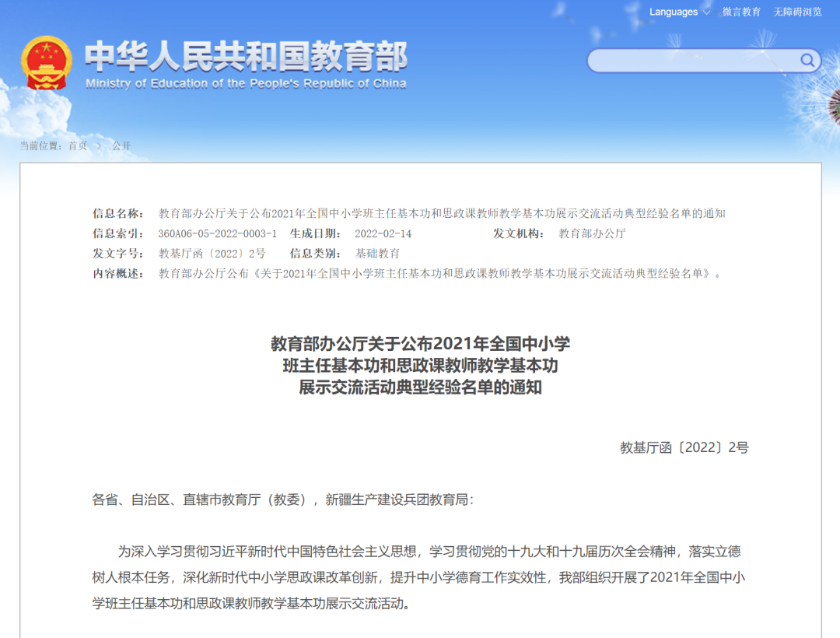Image resolution: width=840 pixels, height=638 pixels.
Task: Click the bold article headline 教育部办公厅关于公布2021年全国中小学
Action: click(421, 343)
